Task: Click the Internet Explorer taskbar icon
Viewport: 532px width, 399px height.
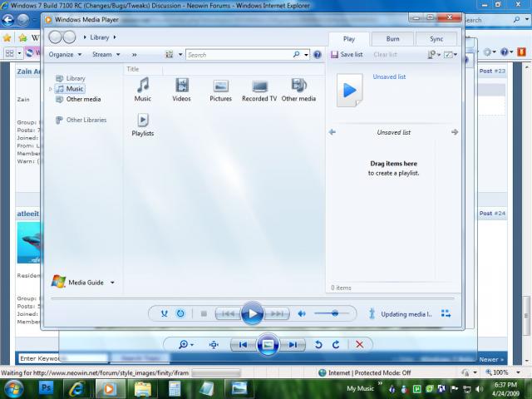Action: coord(77,388)
